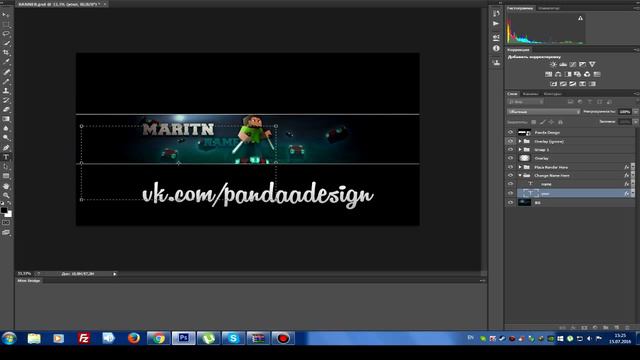Image resolution: width=640 pixels, height=360 pixels.
Task: Hide the selected 'your' text layer
Action: [510, 193]
